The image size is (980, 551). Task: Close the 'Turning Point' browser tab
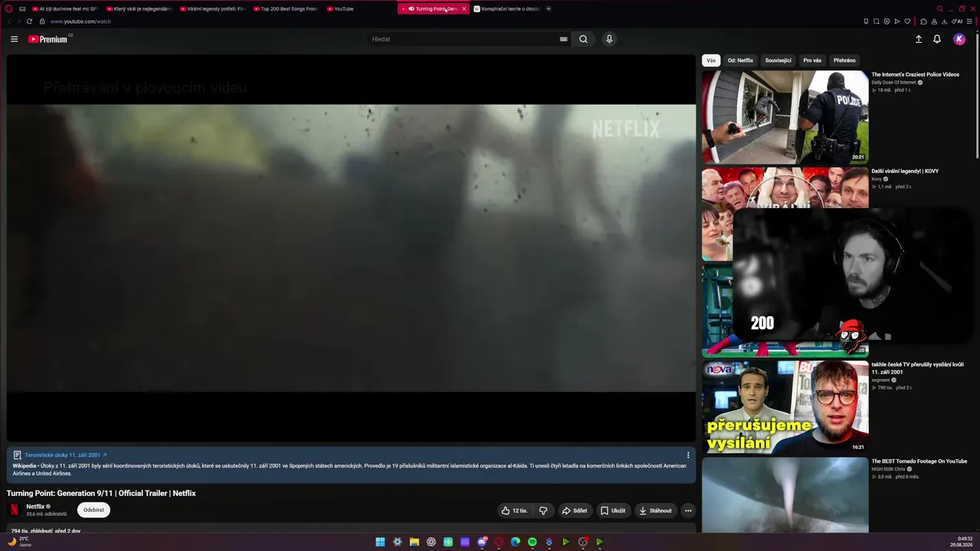click(x=464, y=8)
